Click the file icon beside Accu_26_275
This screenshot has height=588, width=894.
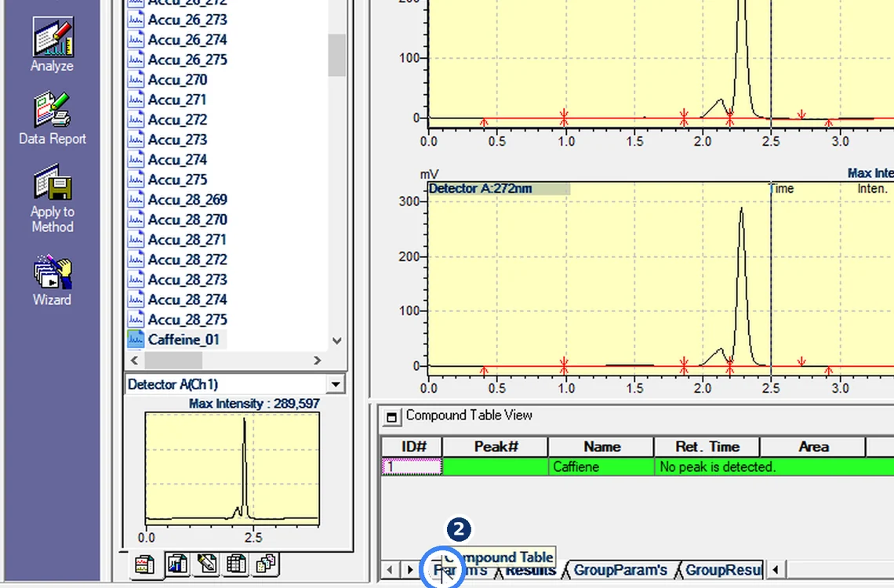tap(136, 60)
